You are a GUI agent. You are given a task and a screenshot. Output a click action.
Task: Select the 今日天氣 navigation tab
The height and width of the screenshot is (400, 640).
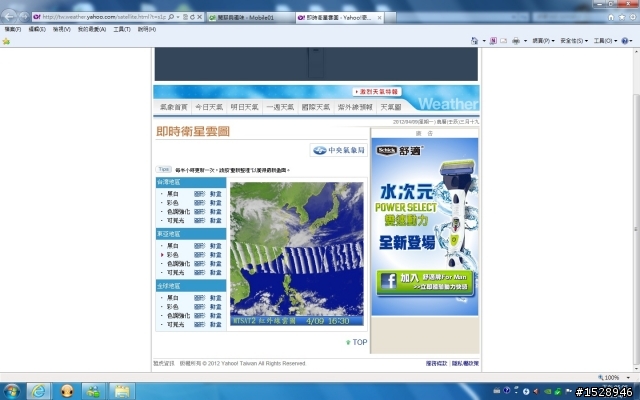coord(209,107)
